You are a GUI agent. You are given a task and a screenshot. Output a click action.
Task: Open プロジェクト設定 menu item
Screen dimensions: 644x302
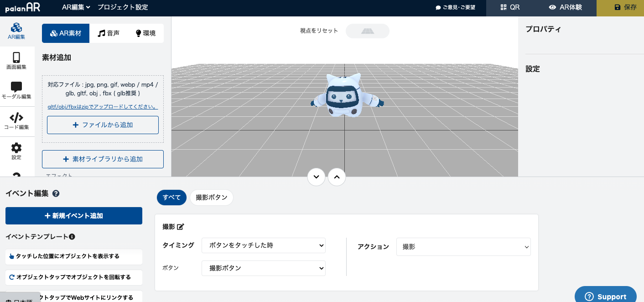(x=123, y=7)
